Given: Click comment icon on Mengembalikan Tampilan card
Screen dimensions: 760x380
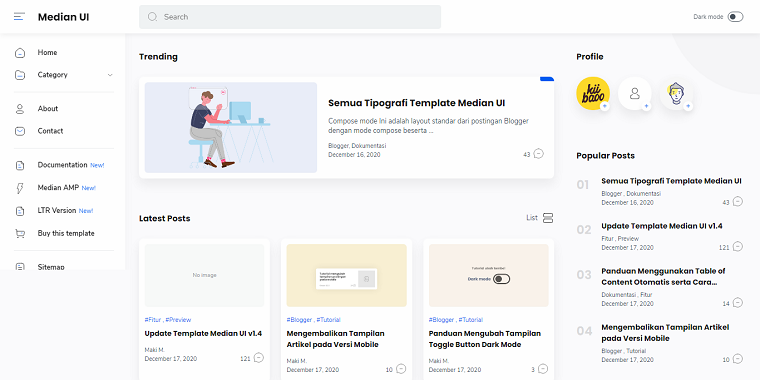Looking at the screenshot, I should tap(401, 369).
